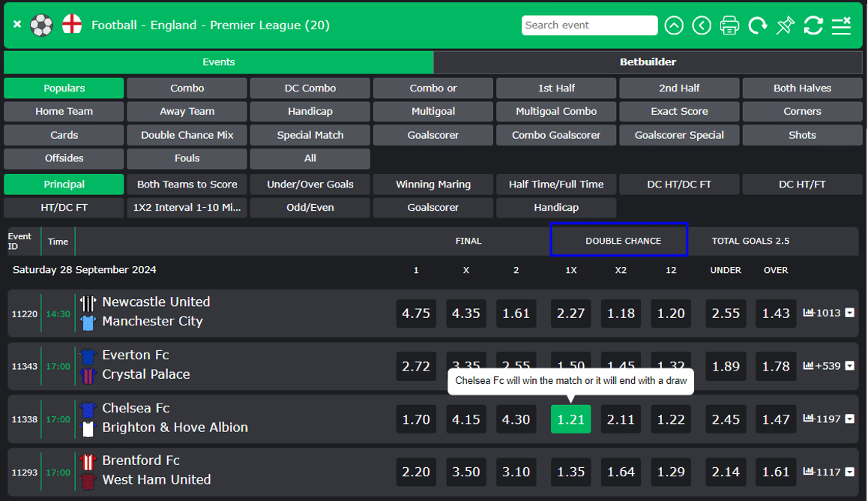Close the Premier League panel with X
The image size is (868, 501).
coord(17,25)
